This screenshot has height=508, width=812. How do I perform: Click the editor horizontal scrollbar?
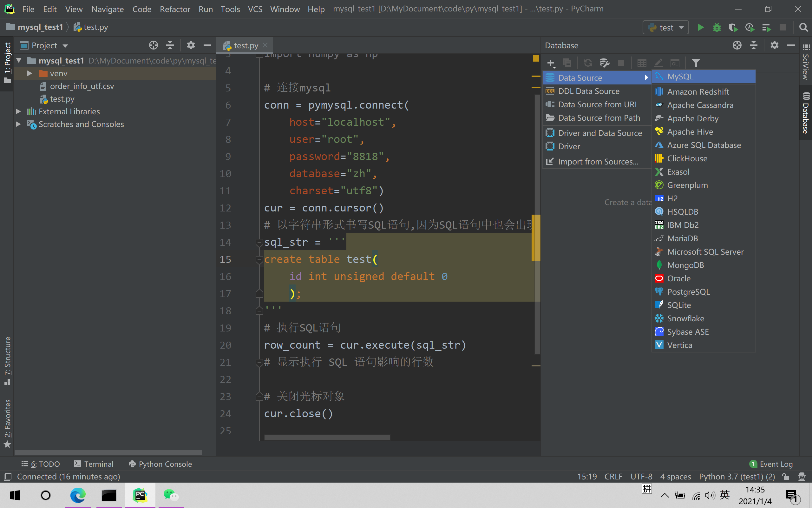pyautogui.click(x=327, y=438)
